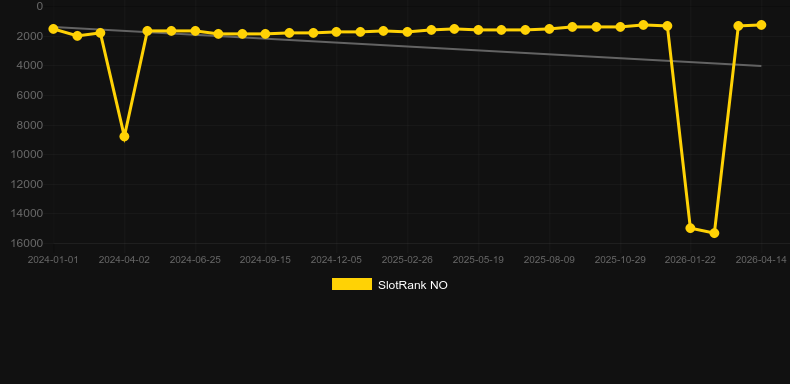Select the data point above 2024-12-05
790x384 pixels.
(x=337, y=32)
